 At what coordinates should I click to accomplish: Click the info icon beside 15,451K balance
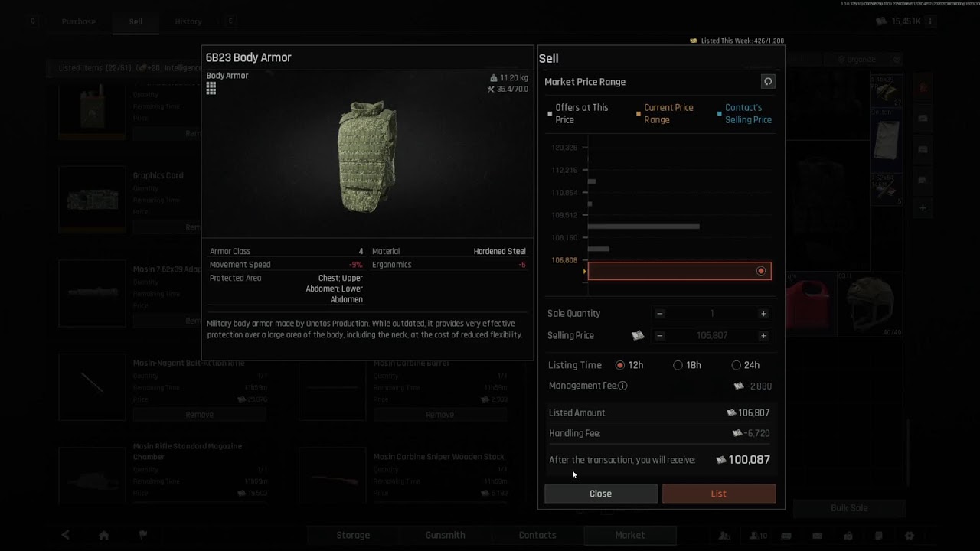pyautogui.click(x=931, y=21)
